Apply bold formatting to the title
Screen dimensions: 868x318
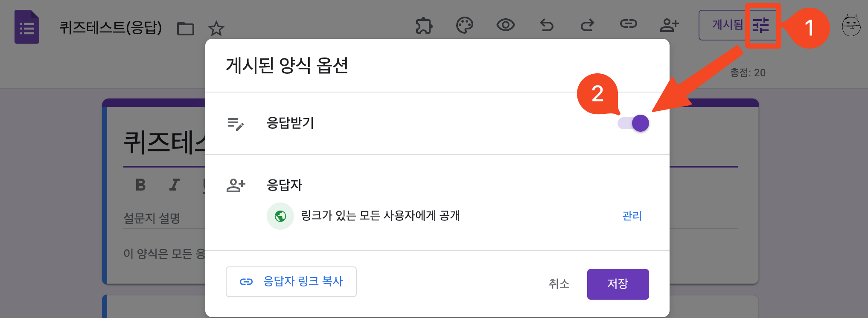tap(140, 185)
